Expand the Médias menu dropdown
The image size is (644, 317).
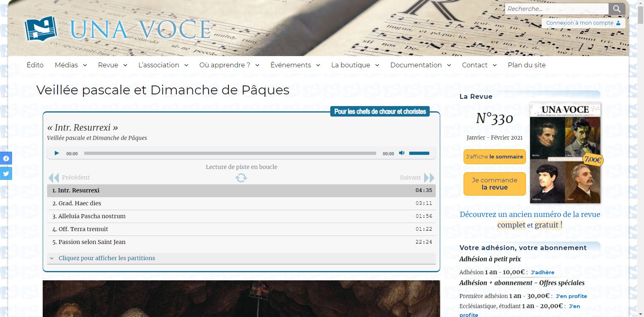pyautogui.click(x=71, y=65)
